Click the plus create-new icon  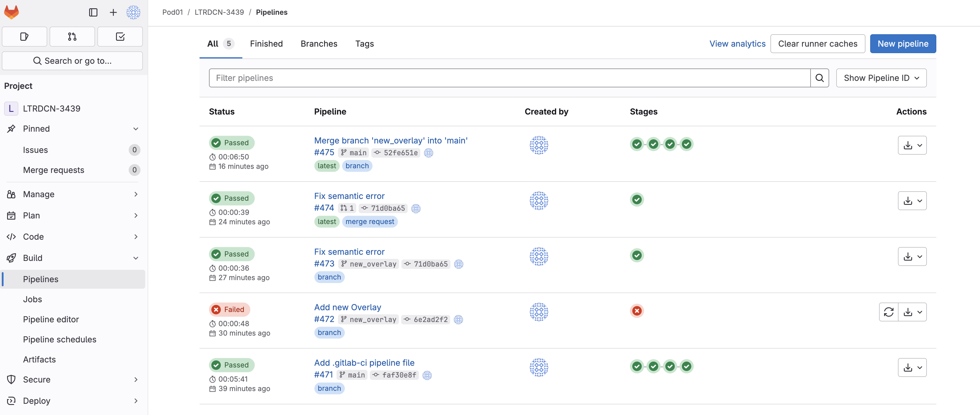pos(113,12)
